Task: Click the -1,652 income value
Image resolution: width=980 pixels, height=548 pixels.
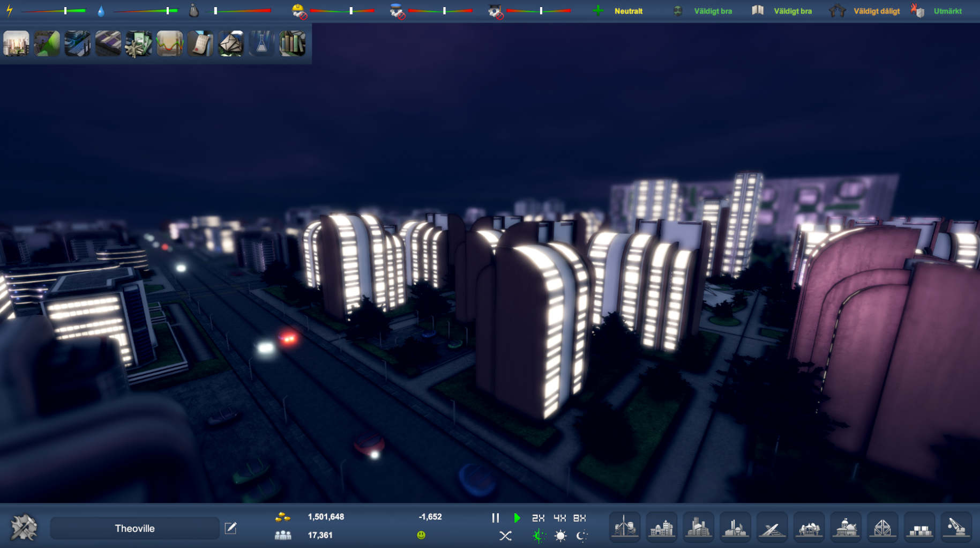Action: 430,517
